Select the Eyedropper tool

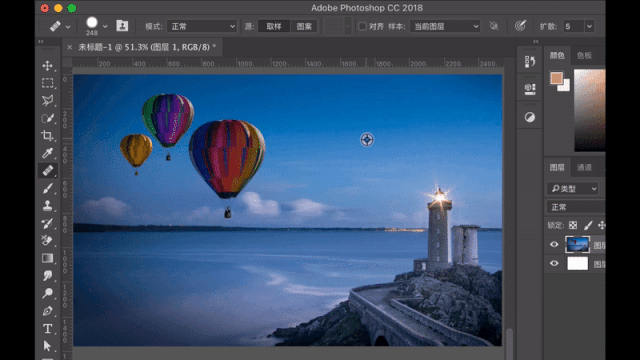pyautogui.click(x=47, y=153)
